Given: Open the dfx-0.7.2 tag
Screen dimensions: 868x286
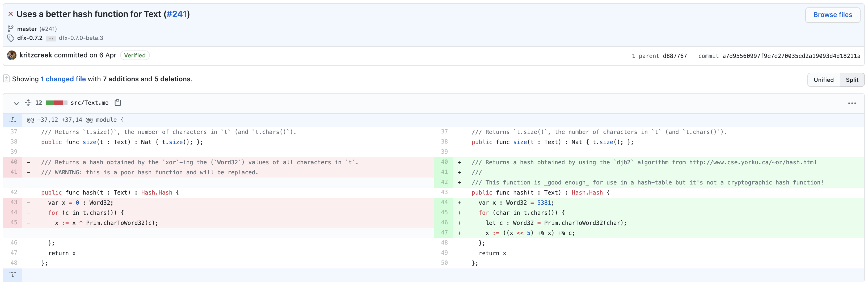Looking at the screenshot, I should point(30,38).
